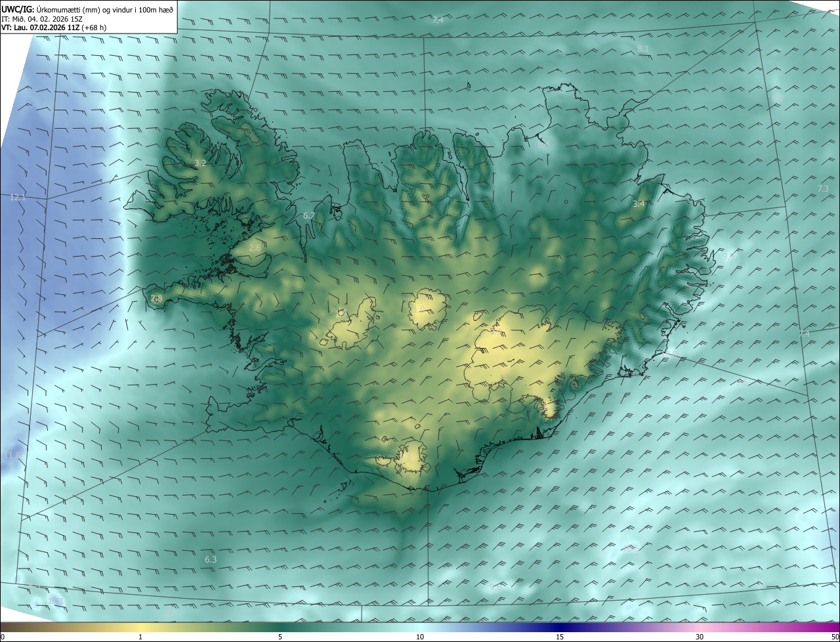Click the color scale label 0

point(3,637)
